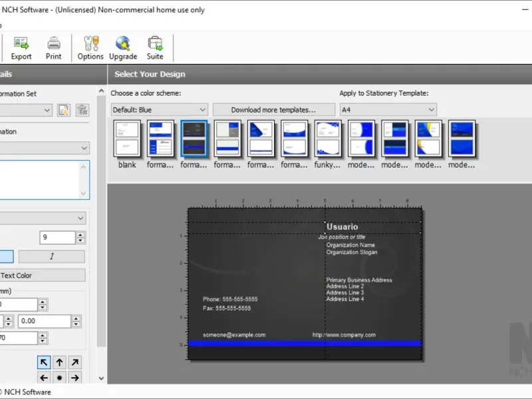532x399 pixels.
Task: Select the Usuario name text on card
Action: coord(342,227)
